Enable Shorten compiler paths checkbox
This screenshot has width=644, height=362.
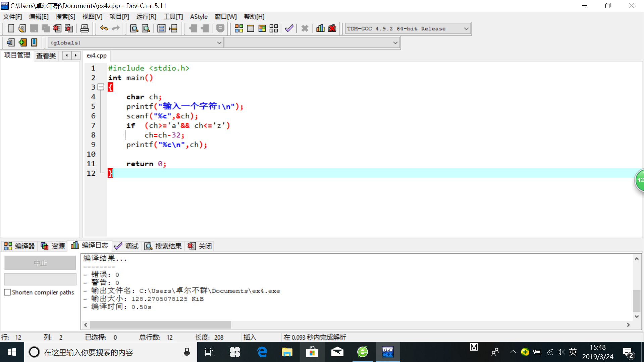(7, 292)
